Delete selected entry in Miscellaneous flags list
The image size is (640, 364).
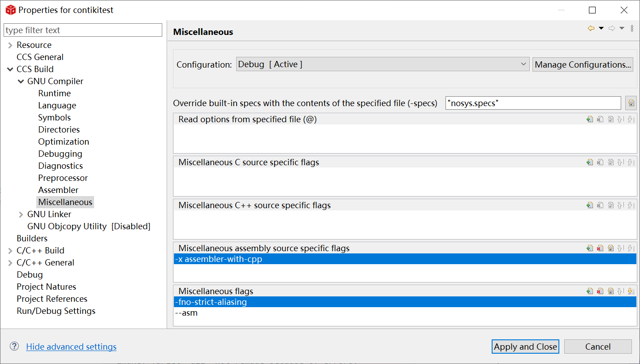pyautogui.click(x=600, y=291)
